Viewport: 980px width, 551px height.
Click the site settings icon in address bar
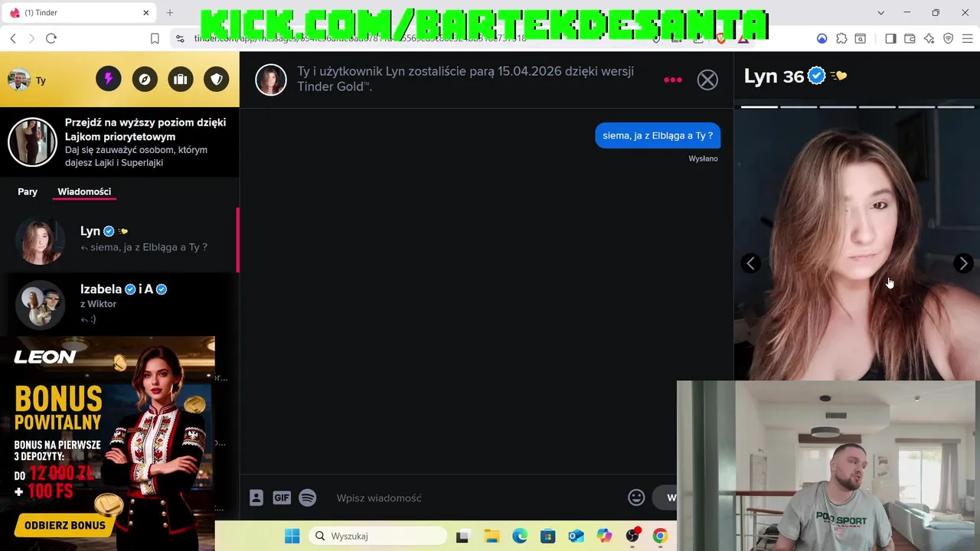click(x=180, y=38)
